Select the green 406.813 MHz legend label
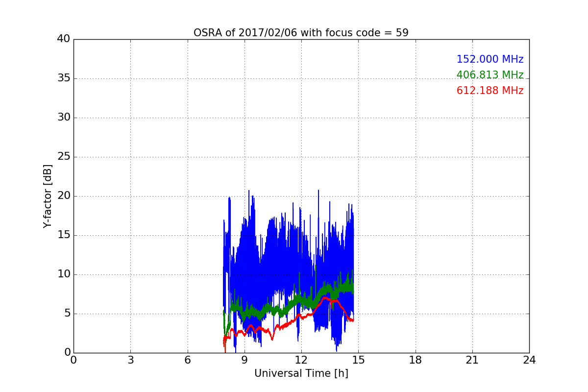 tap(490, 75)
